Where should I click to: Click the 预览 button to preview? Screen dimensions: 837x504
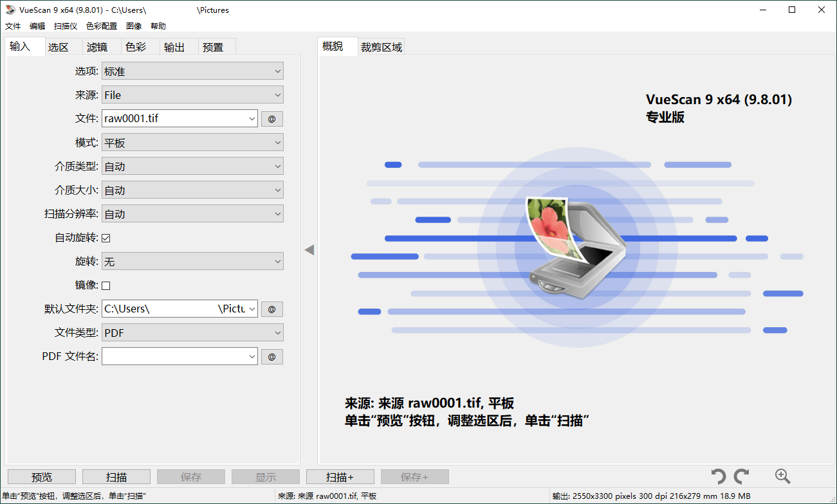(x=41, y=476)
